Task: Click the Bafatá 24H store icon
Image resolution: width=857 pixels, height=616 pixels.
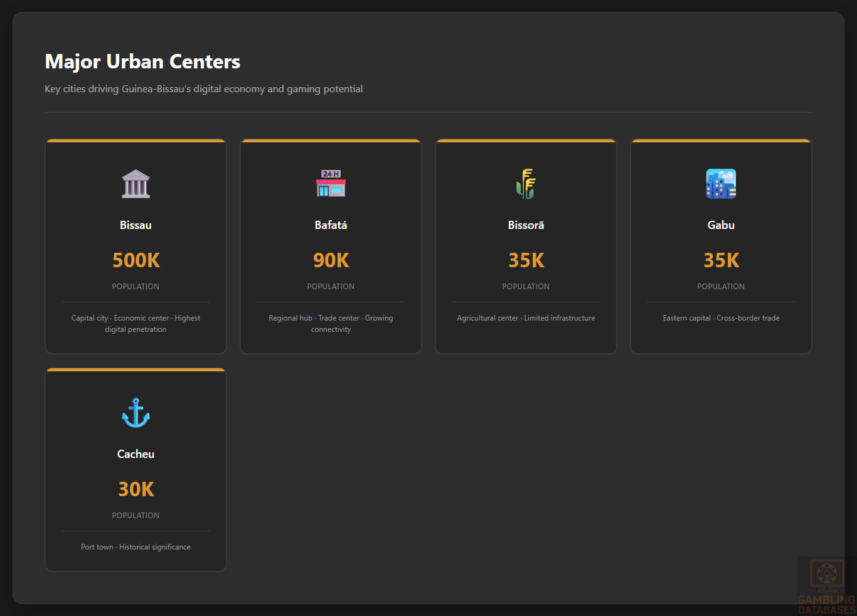Action: coord(331,184)
